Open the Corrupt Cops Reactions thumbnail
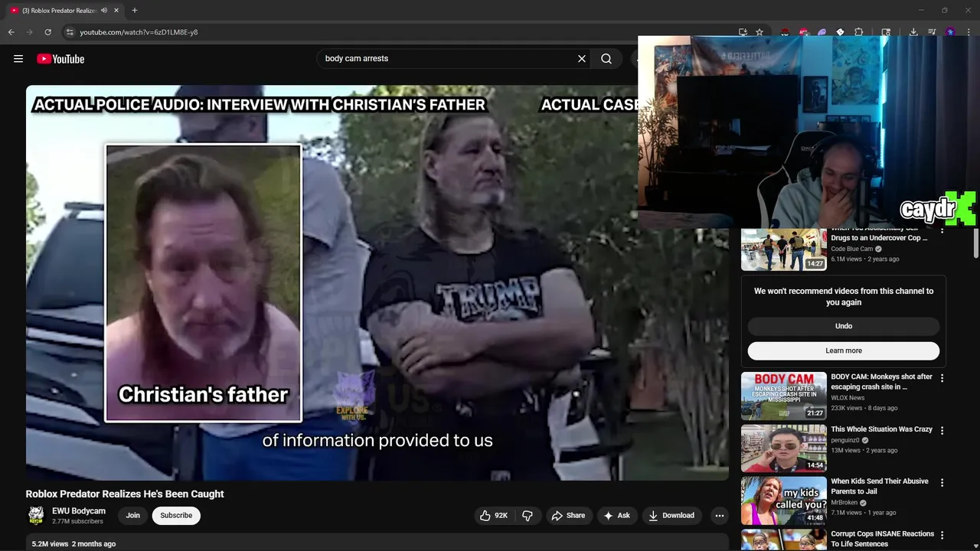Screen dimensions: 980x551 (783, 540)
